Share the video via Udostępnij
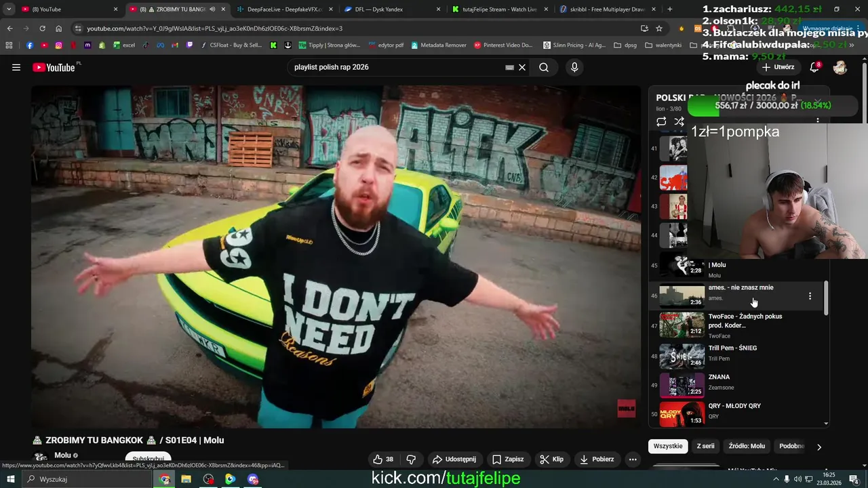 (x=454, y=459)
